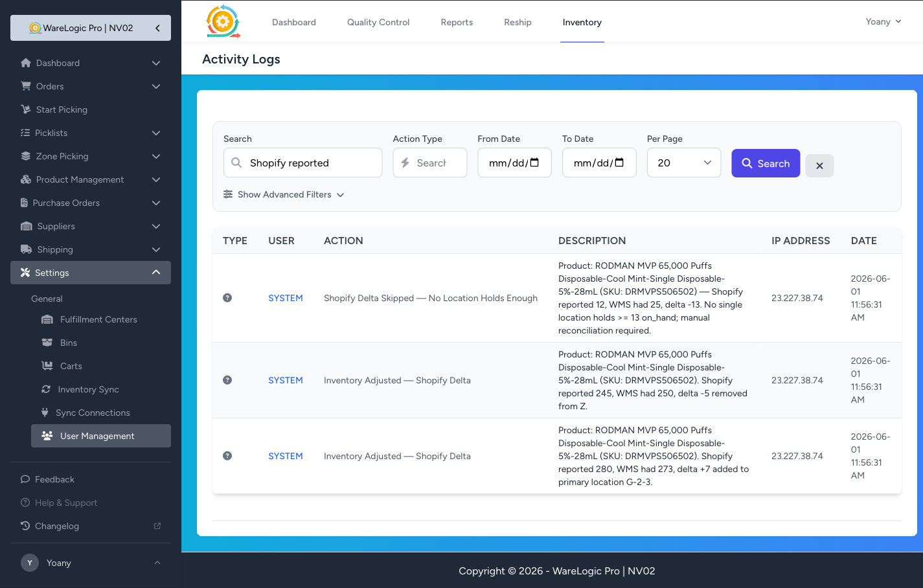Viewport: 923px width, 588px height.
Task: Expand the Suppliers chevron
Action: point(156,226)
